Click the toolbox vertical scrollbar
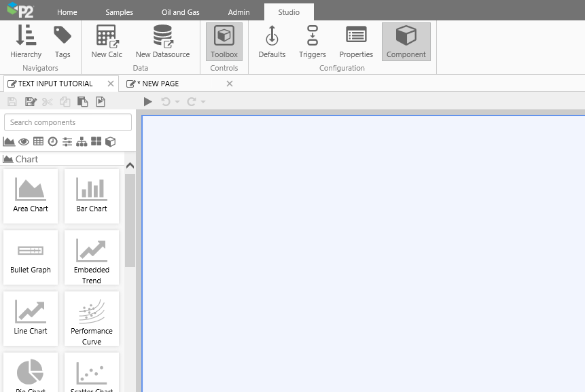The width and height of the screenshot is (585, 392). pos(130,217)
